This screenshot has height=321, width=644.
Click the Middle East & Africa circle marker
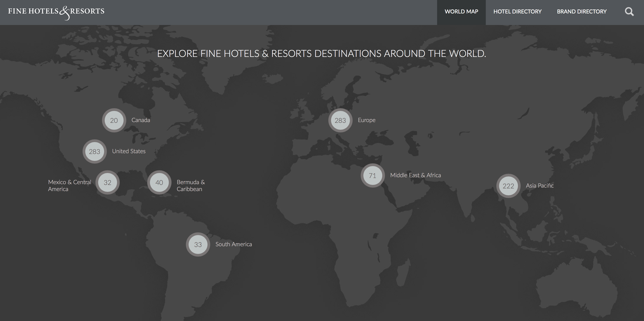click(372, 175)
